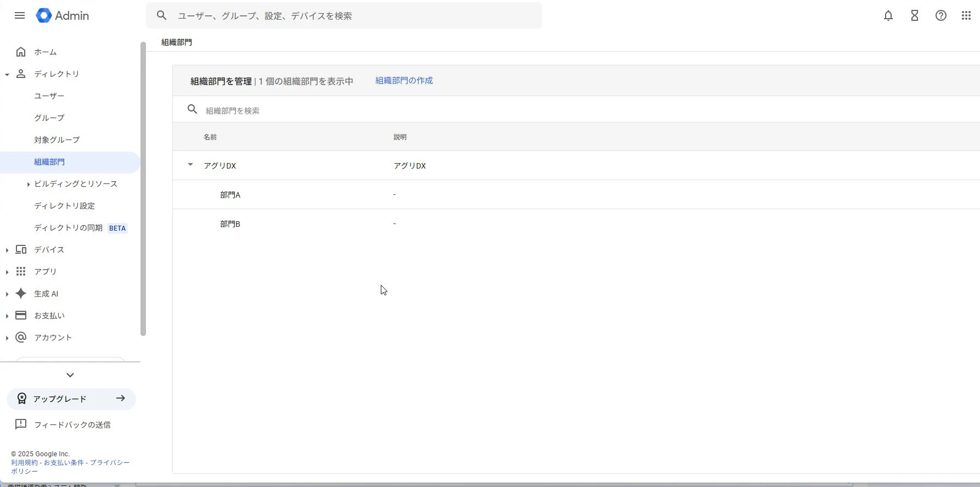980x487 pixels.
Task: Expand ビルディングとリソース submenu arrow
Action: click(x=28, y=184)
